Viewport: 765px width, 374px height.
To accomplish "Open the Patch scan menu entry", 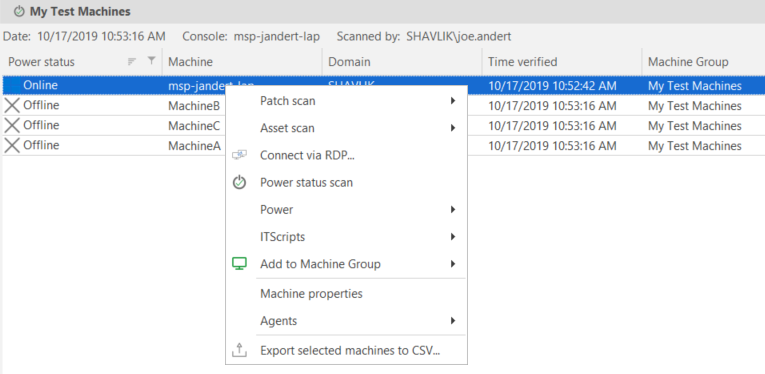I will (x=346, y=101).
